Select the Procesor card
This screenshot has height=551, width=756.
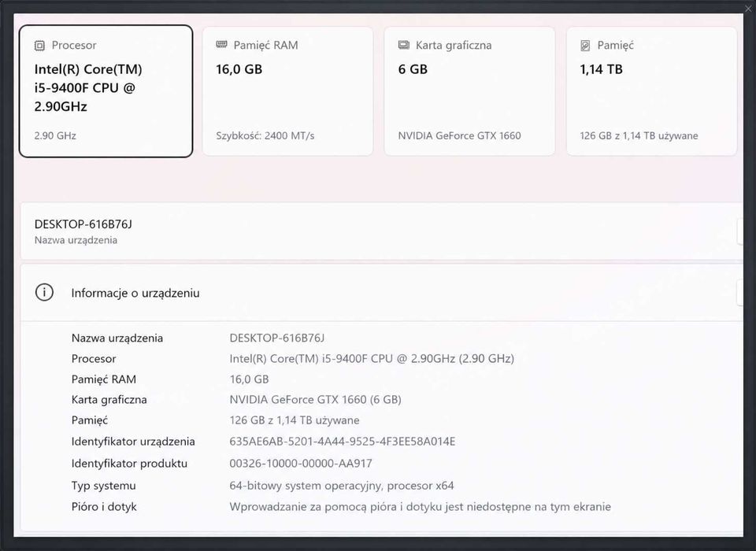[106, 91]
